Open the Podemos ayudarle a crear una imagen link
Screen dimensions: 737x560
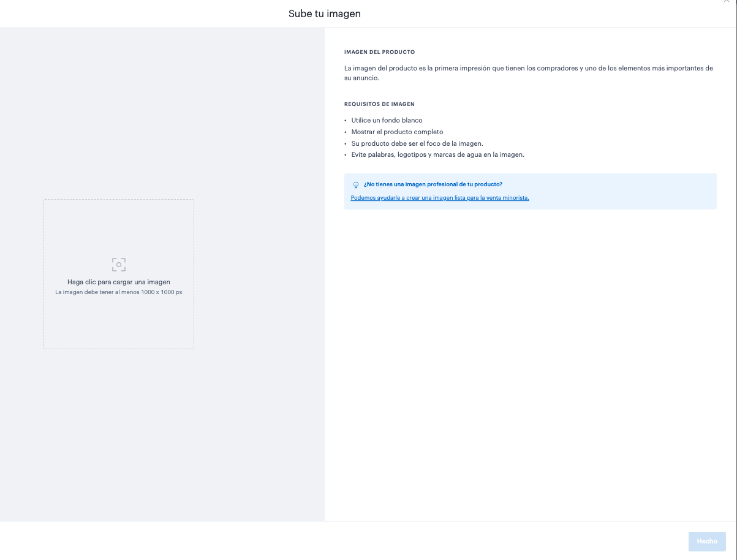pyautogui.click(x=439, y=198)
